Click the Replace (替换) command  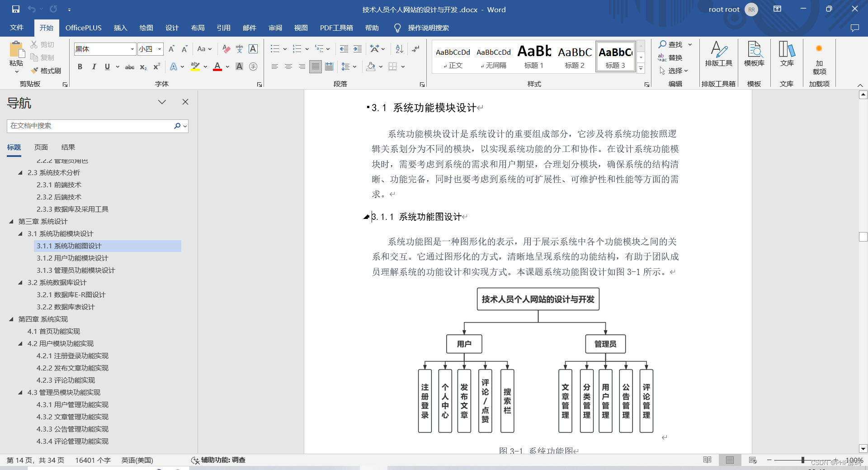pyautogui.click(x=670, y=57)
